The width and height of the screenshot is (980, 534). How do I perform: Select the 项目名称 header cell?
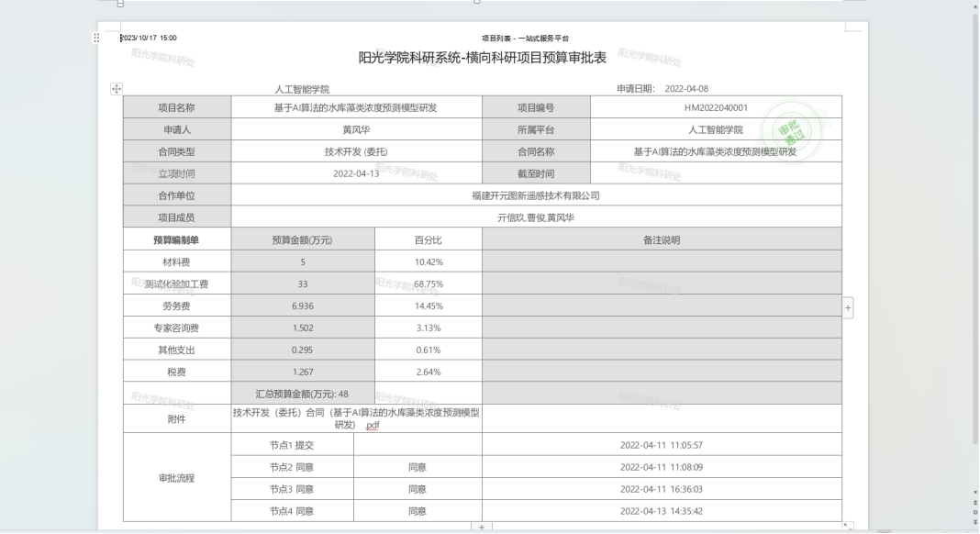pyautogui.click(x=177, y=107)
